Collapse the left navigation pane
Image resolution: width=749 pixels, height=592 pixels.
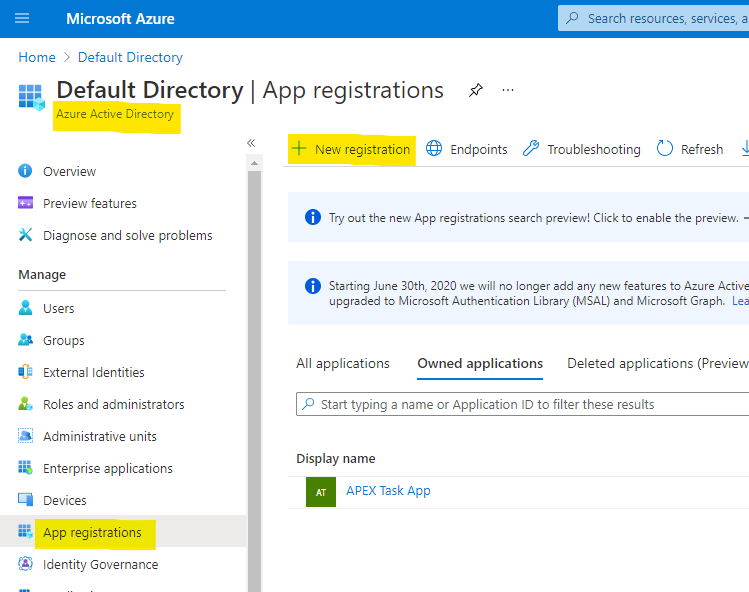point(251,143)
